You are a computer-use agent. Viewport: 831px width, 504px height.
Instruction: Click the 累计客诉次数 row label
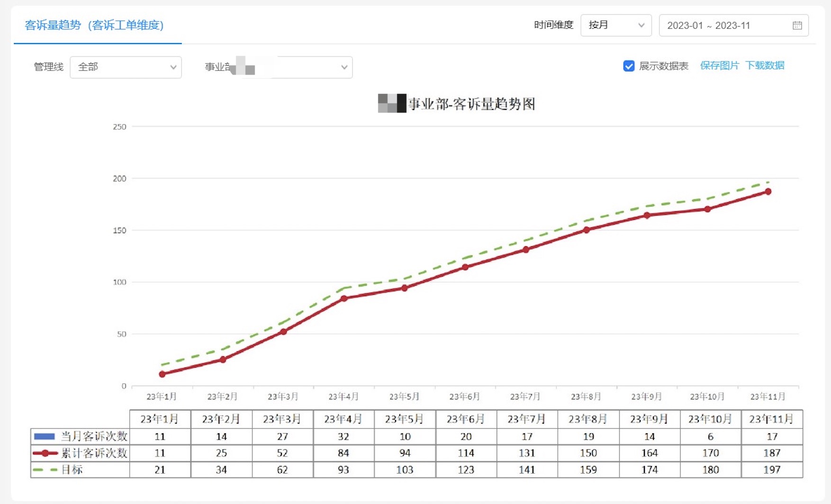tap(94, 453)
